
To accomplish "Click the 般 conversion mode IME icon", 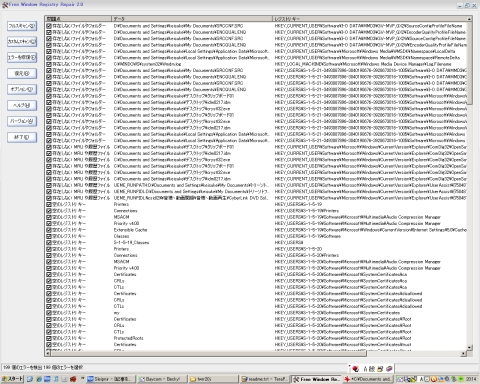I will (x=372, y=369).
